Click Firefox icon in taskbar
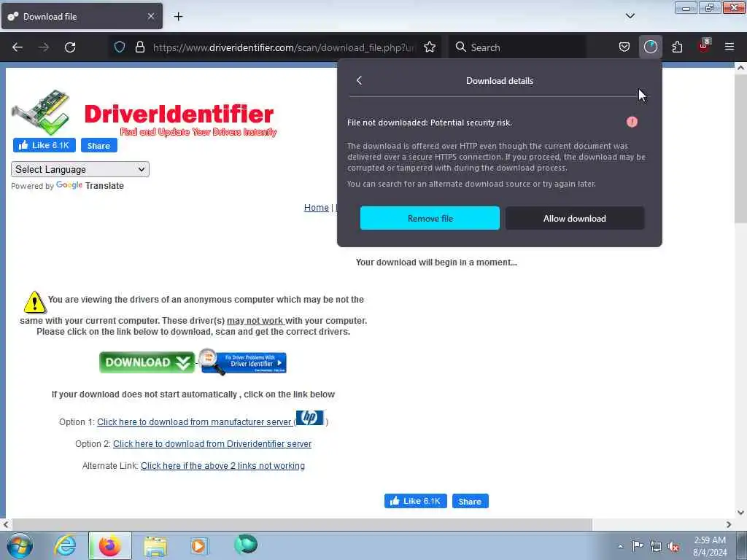 pyautogui.click(x=109, y=545)
